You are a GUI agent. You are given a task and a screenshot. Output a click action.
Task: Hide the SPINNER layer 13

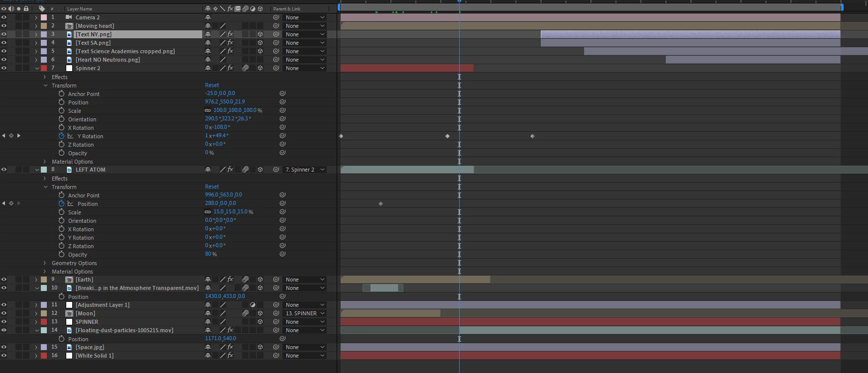4,322
